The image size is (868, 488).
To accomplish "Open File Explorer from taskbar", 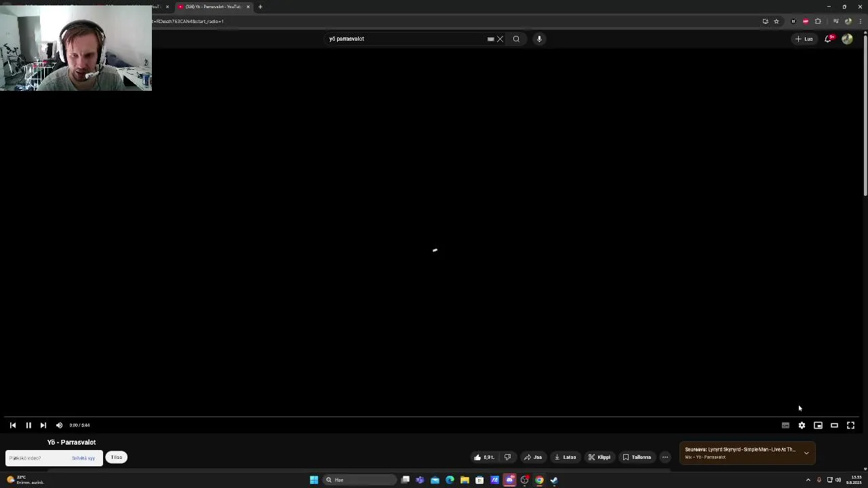I will click(465, 480).
